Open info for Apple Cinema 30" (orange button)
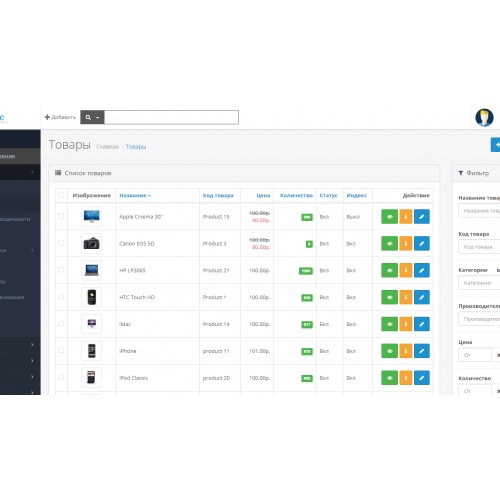The height and width of the screenshot is (500, 500). point(406,217)
